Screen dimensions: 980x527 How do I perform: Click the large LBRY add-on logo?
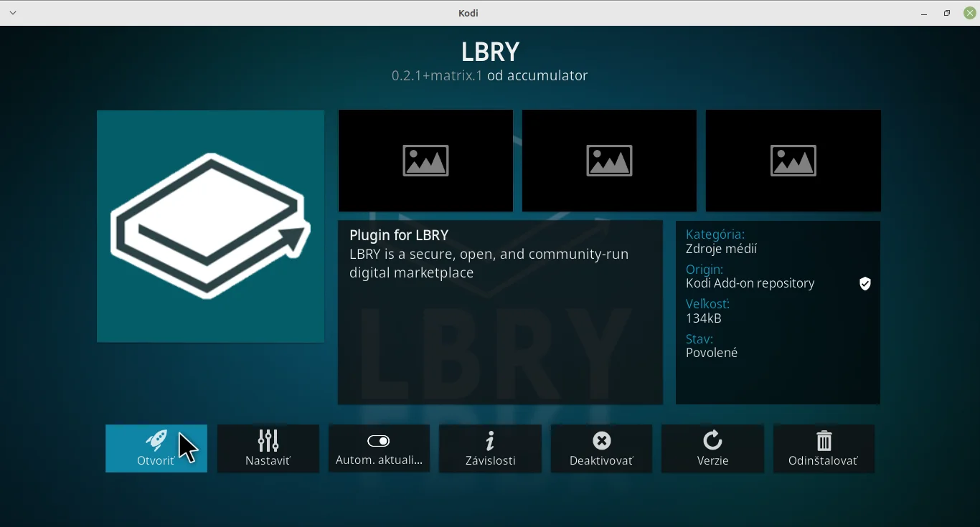[211, 227]
